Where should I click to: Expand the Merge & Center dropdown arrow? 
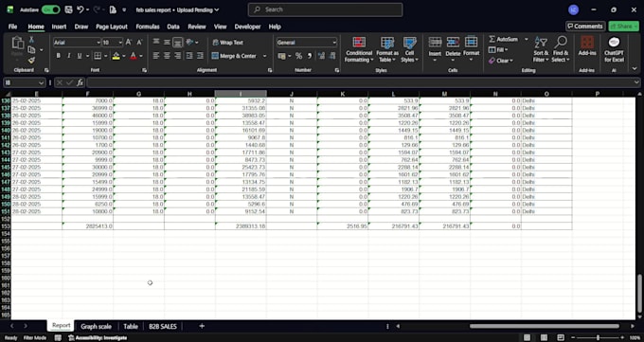pos(264,56)
